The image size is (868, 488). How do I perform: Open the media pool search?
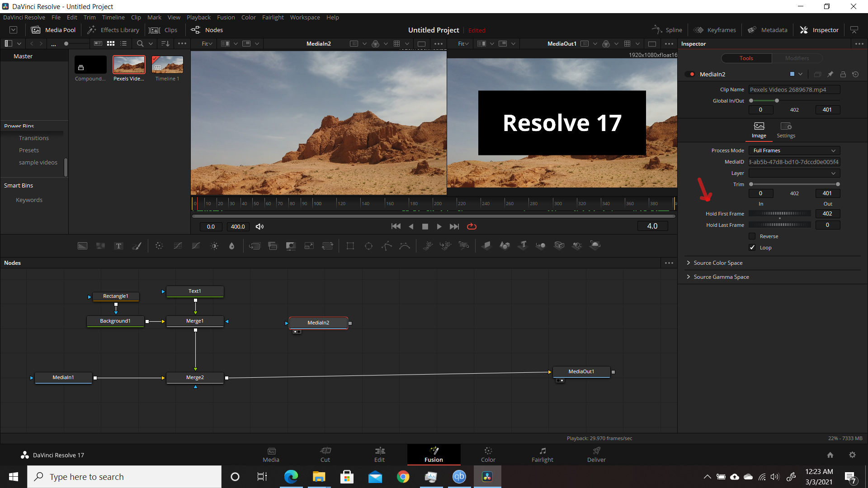click(140, 43)
